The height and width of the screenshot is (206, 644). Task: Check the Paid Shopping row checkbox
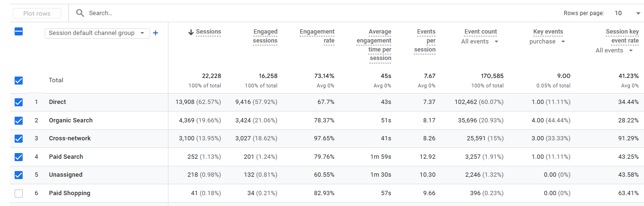click(19, 193)
